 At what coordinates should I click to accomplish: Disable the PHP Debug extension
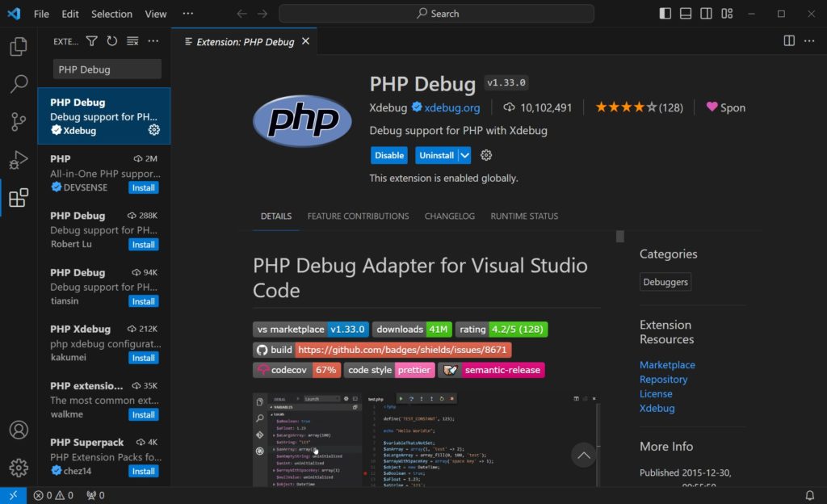[x=389, y=156]
